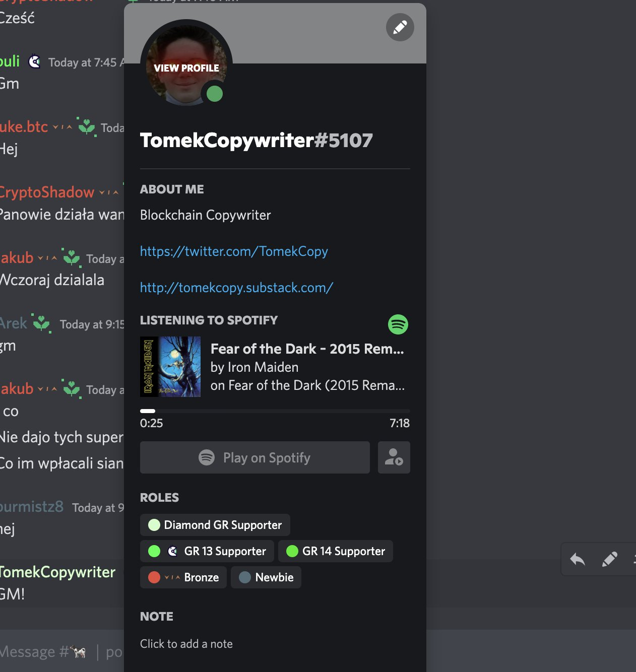
Task: Click the GR 13 Supporter green color dot
Action: pos(154,551)
